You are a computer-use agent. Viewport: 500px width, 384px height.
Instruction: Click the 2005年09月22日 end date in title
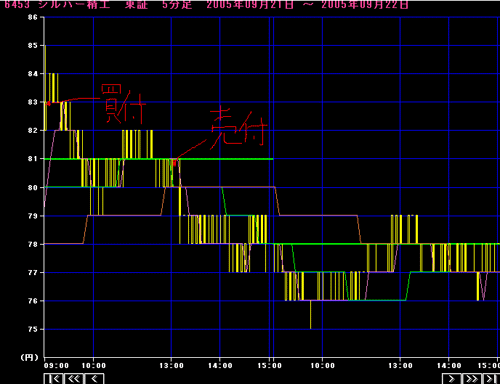tap(365, 4)
